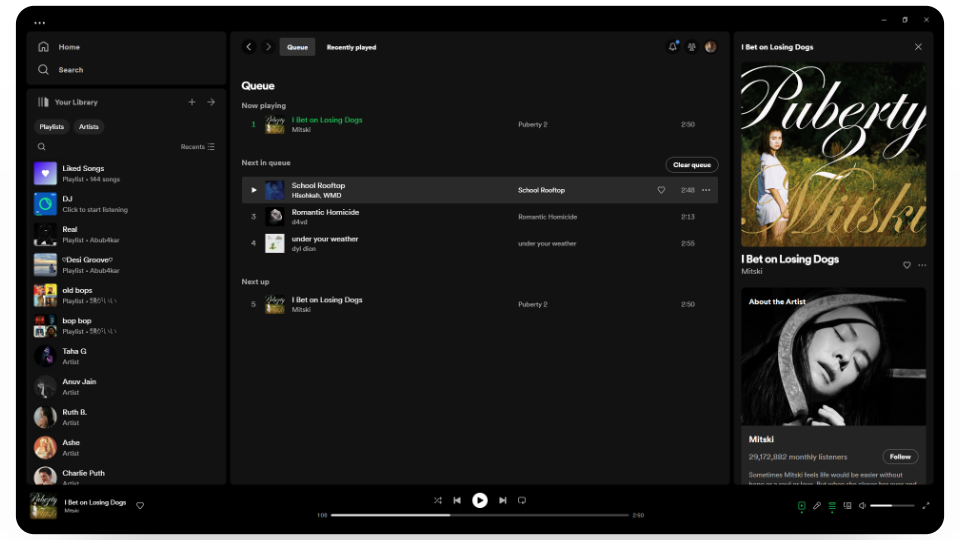The image size is (960, 540).
Task: Open the notifications bell
Action: [x=673, y=47]
